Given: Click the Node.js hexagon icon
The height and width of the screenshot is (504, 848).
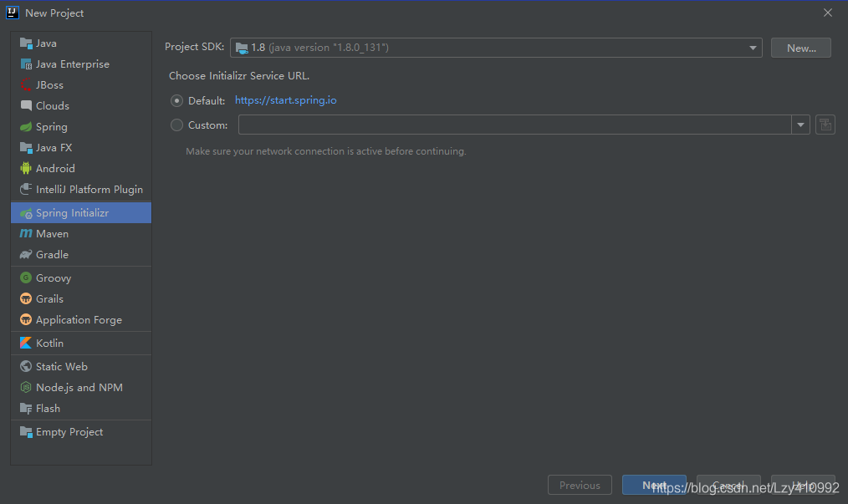Looking at the screenshot, I should 25,387.
